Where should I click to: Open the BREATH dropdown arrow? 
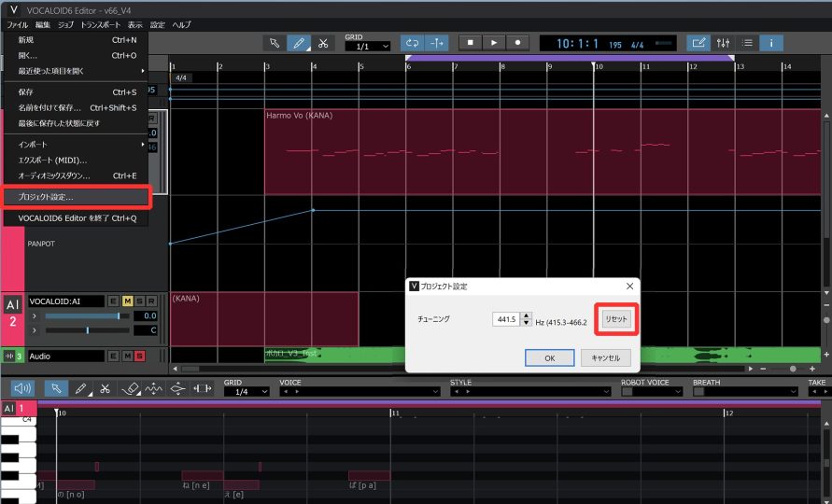pyautogui.click(x=793, y=391)
